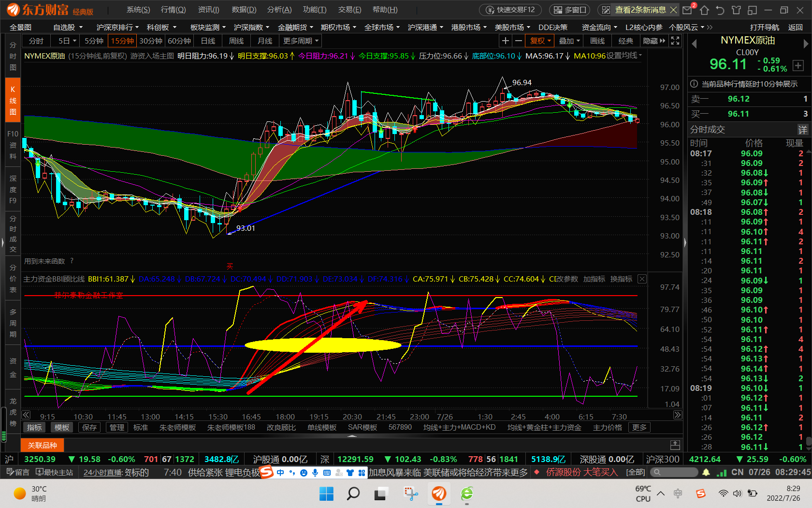This screenshot has height=508, width=812.
Task: Click the future-function question mark
Action: point(72,261)
